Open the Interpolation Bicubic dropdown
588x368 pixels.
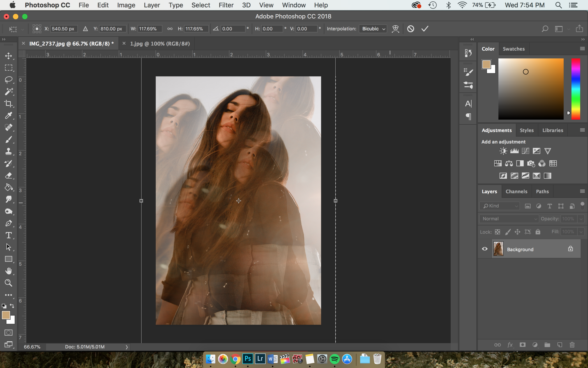[373, 29]
